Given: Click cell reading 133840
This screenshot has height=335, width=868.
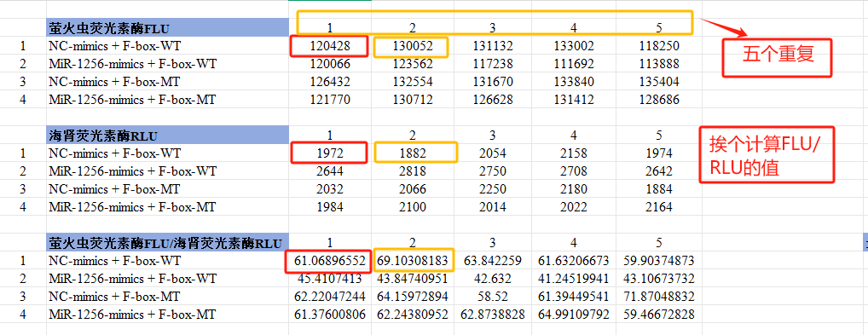Looking at the screenshot, I should [574, 82].
